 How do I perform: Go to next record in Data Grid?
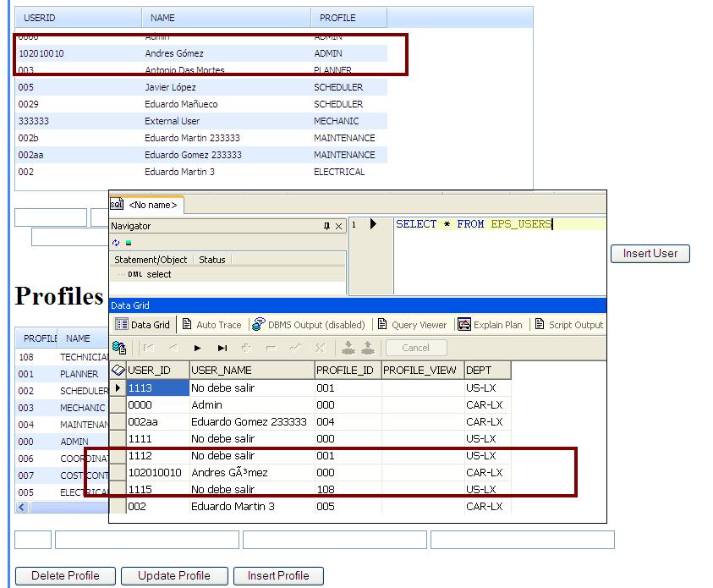click(x=197, y=348)
